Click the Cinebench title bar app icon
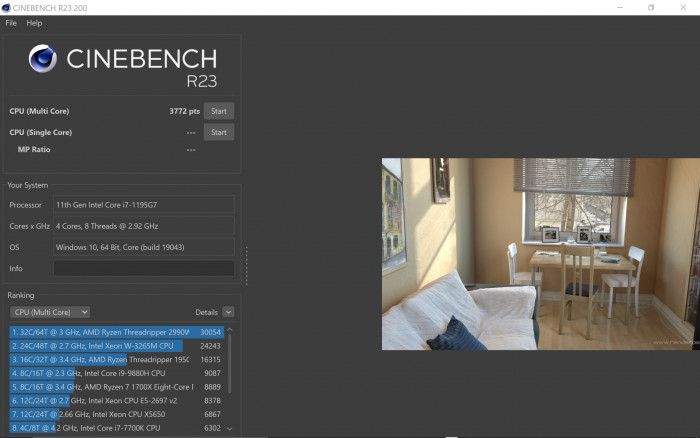The height and width of the screenshot is (438, 700). point(8,7)
